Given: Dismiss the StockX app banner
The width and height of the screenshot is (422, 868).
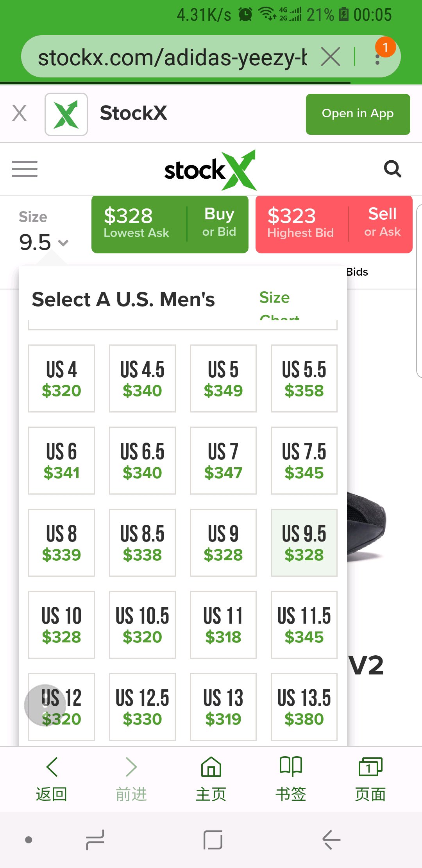Looking at the screenshot, I should click(20, 113).
